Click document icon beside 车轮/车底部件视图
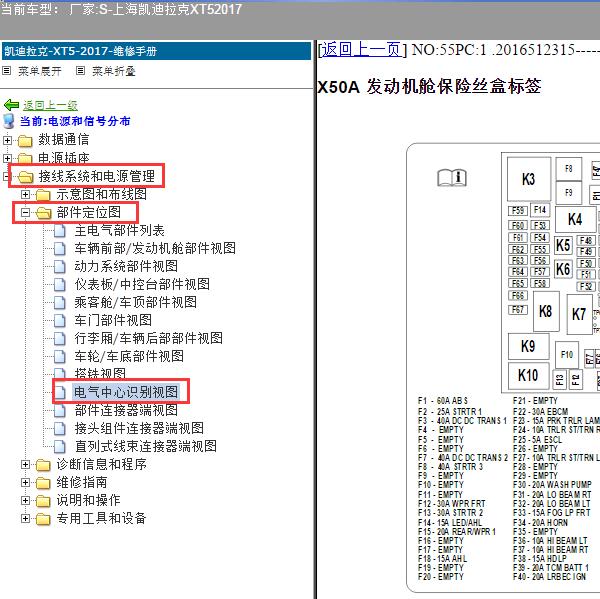 (60, 357)
